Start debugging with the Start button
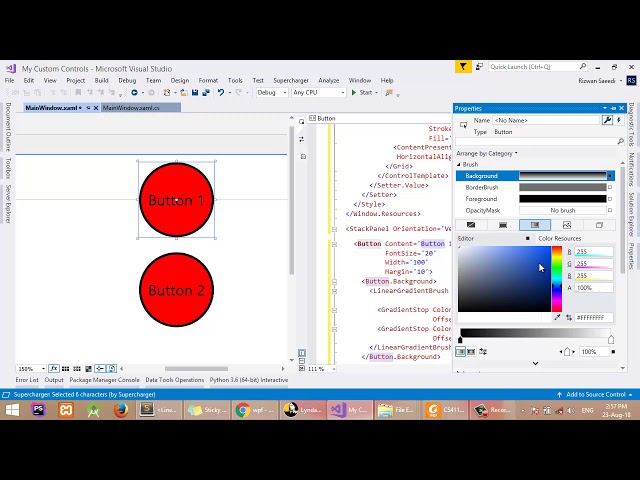 [x=362, y=93]
